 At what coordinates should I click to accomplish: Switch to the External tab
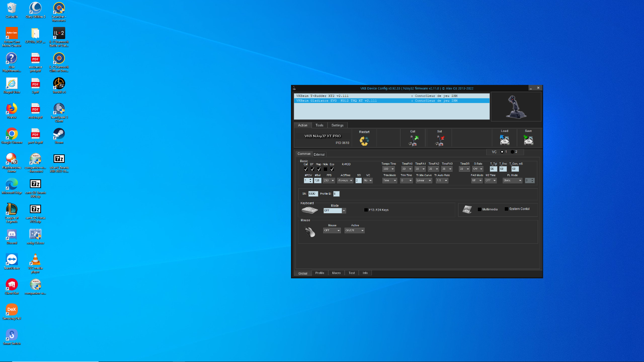pos(319,154)
